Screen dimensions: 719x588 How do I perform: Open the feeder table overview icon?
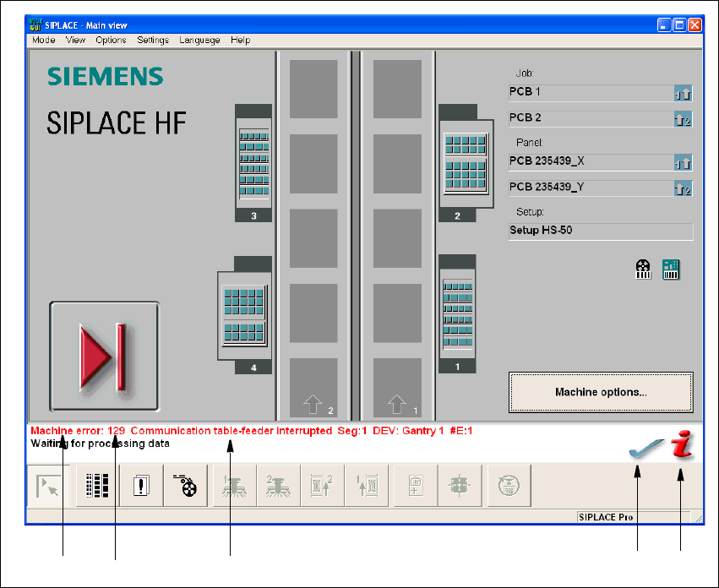(x=98, y=486)
